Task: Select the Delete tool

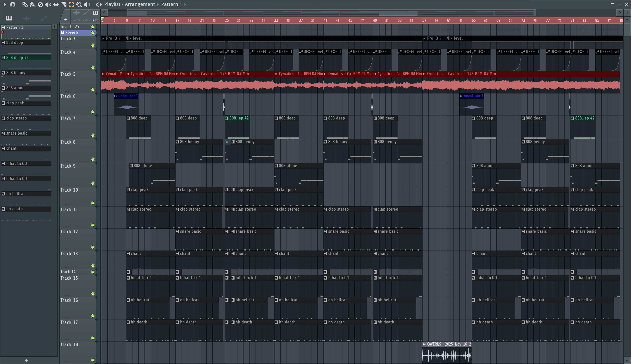Action: pyautogui.click(x=40, y=4)
